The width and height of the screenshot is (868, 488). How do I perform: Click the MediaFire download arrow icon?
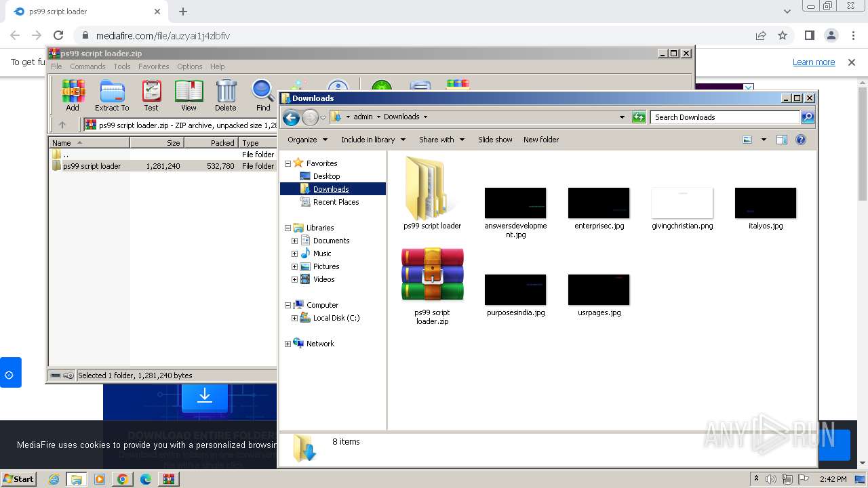tap(205, 396)
